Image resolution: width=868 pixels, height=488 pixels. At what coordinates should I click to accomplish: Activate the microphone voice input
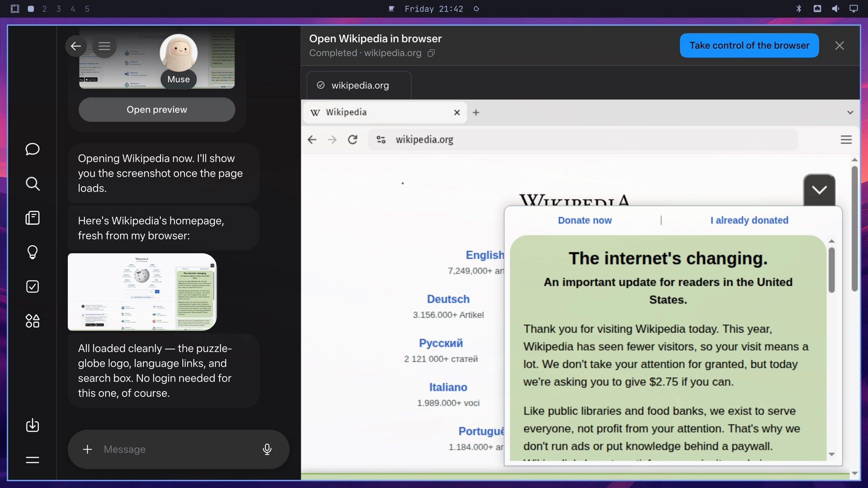(267, 449)
